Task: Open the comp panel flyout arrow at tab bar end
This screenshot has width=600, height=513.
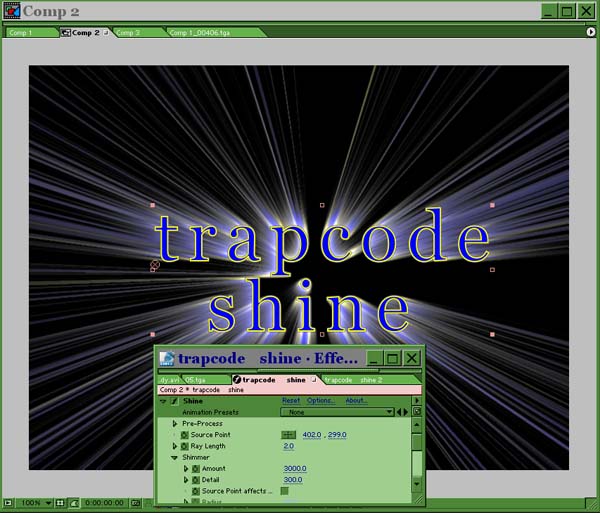Action: pyautogui.click(x=591, y=32)
